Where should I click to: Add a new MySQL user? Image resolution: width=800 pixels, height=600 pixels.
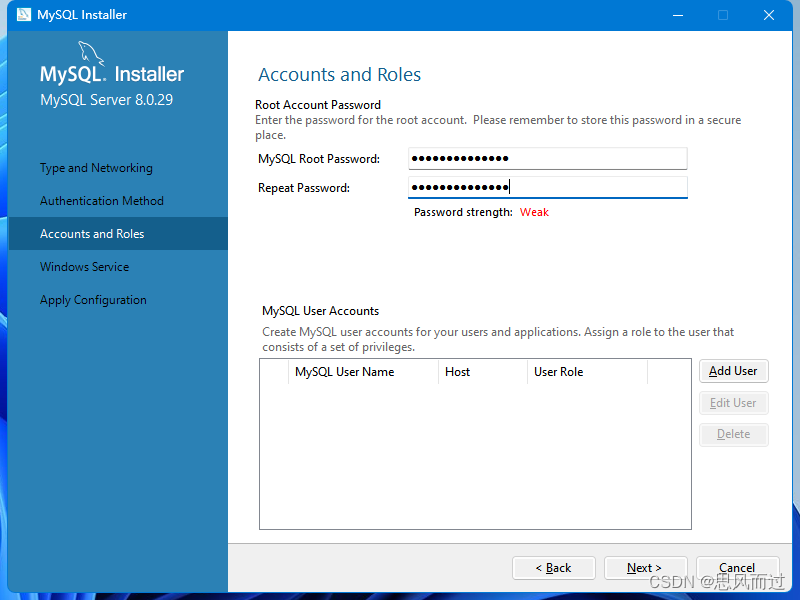pos(733,371)
